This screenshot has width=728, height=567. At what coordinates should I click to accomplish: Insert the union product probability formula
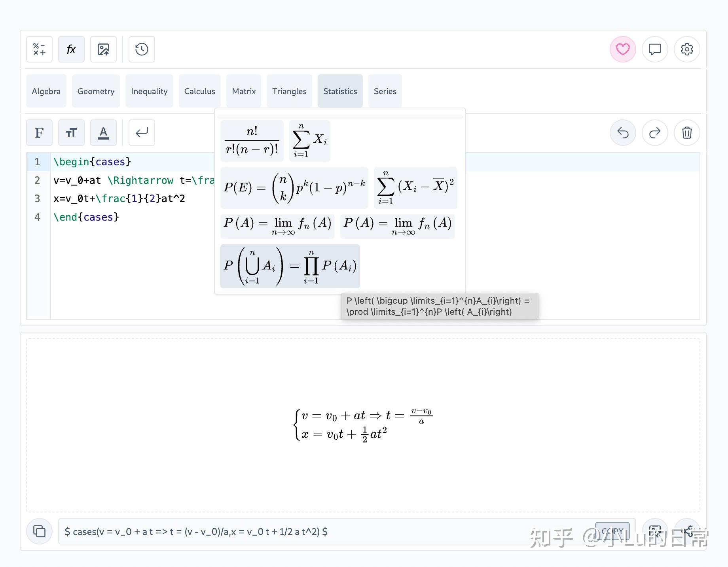tap(290, 266)
